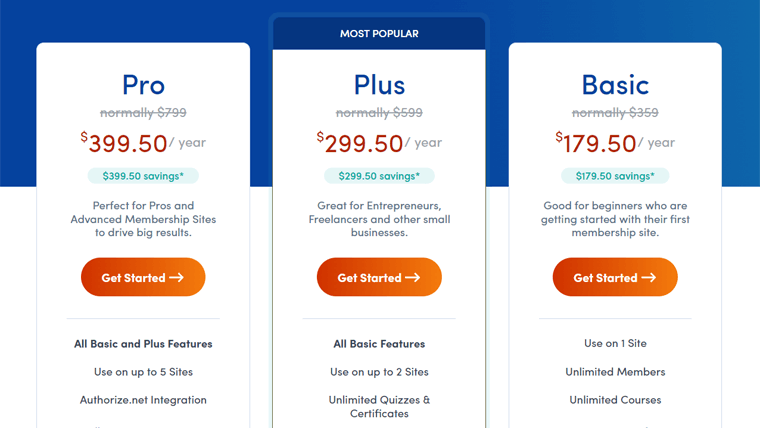This screenshot has height=428, width=760.
Task: Click the $179.50 savings badge
Action: pyautogui.click(x=615, y=176)
